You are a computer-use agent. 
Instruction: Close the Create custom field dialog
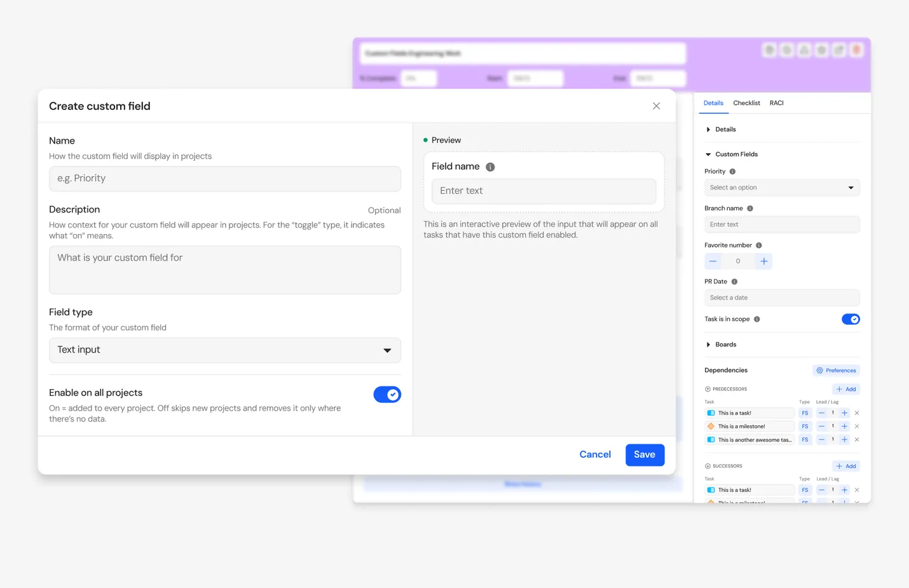click(x=656, y=106)
